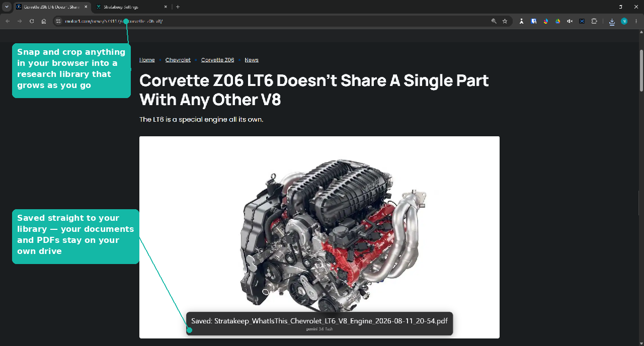The image size is (644, 346).
Task: Switch to the Corvette Z06 LT6 tab
Action: [52, 7]
